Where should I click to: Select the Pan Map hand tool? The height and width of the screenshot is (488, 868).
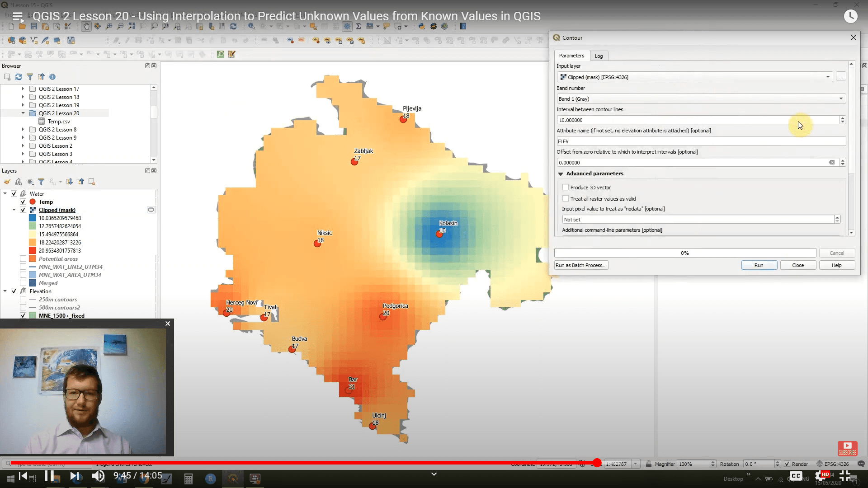click(x=86, y=26)
